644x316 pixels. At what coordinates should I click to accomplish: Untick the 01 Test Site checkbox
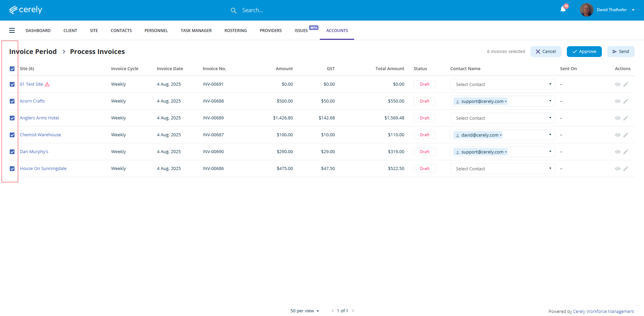[x=12, y=84]
